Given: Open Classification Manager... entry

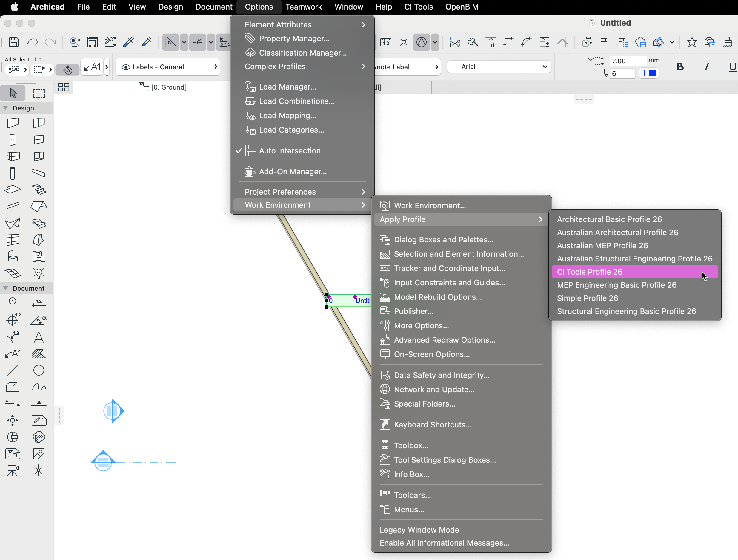Looking at the screenshot, I should click(x=303, y=53).
